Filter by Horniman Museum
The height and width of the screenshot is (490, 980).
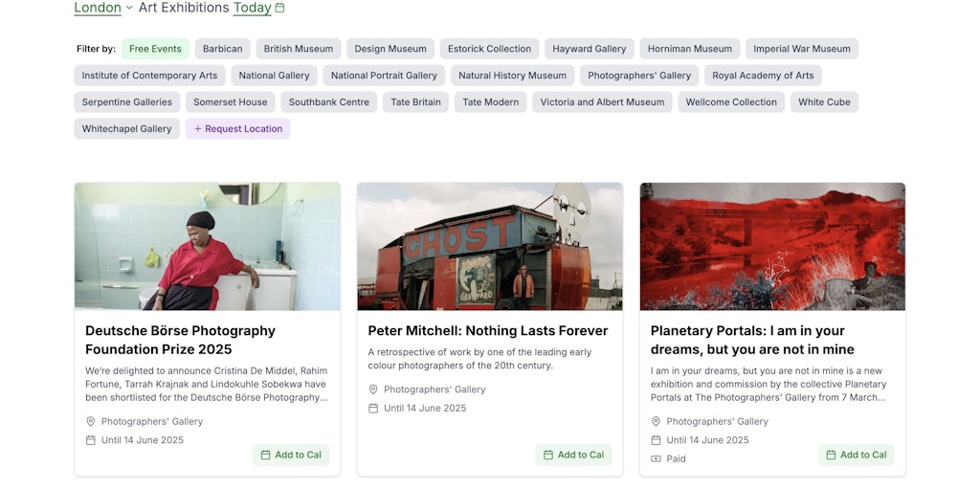coord(690,49)
